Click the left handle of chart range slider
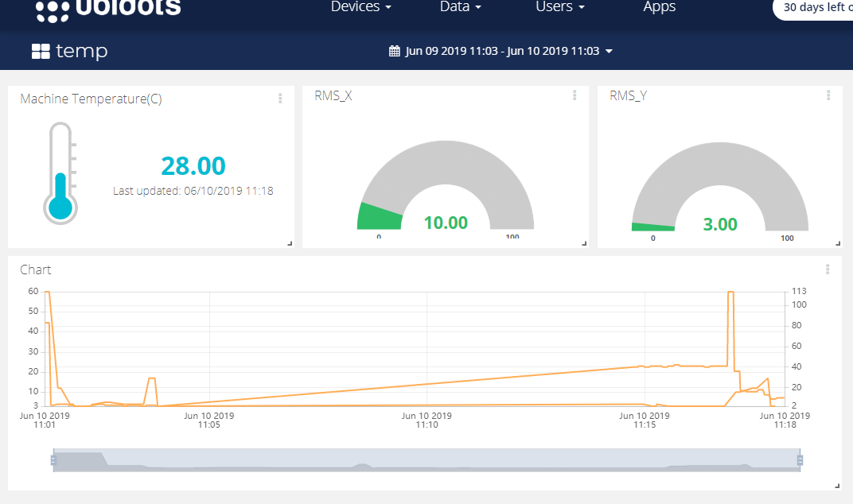The width and height of the screenshot is (853, 504). (x=53, y=460)
